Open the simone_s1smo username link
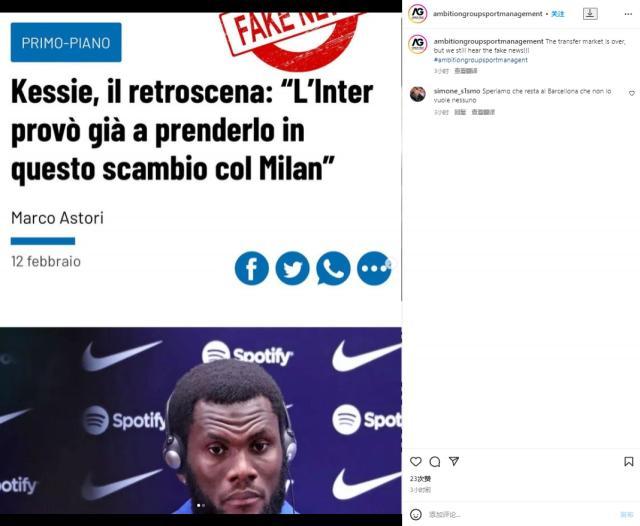 [457, 91]
